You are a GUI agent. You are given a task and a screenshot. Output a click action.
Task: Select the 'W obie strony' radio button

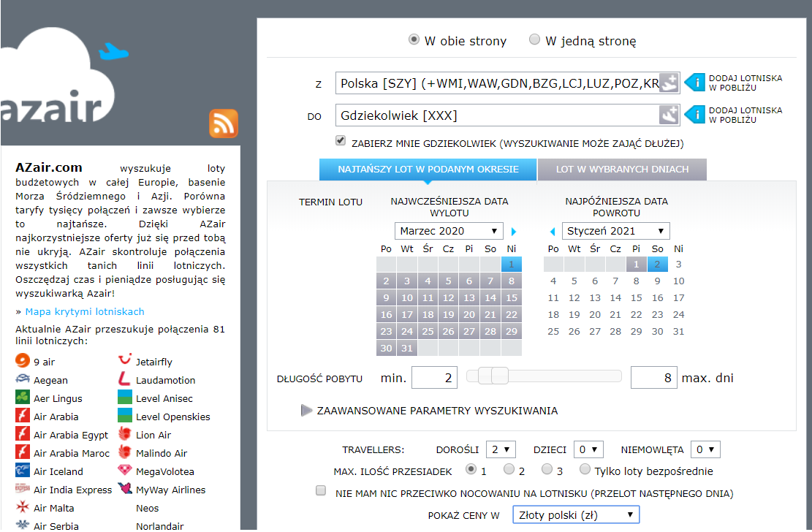[414, 39]
